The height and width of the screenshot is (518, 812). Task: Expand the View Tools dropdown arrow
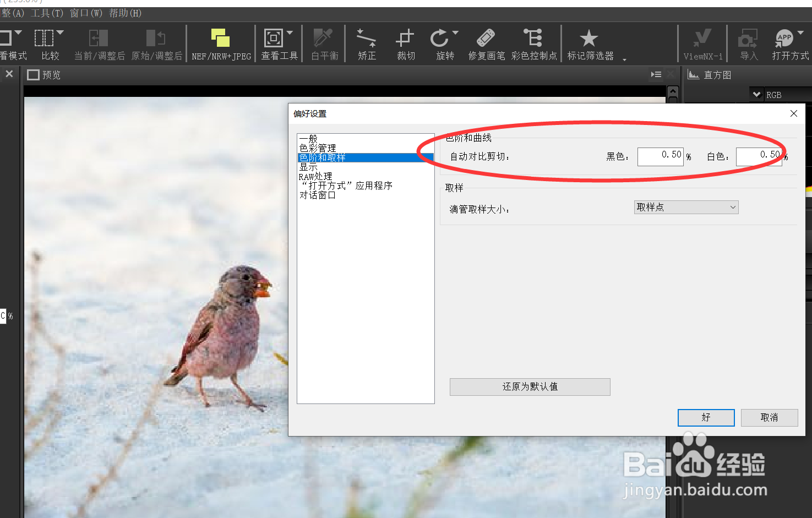(290, 32)
